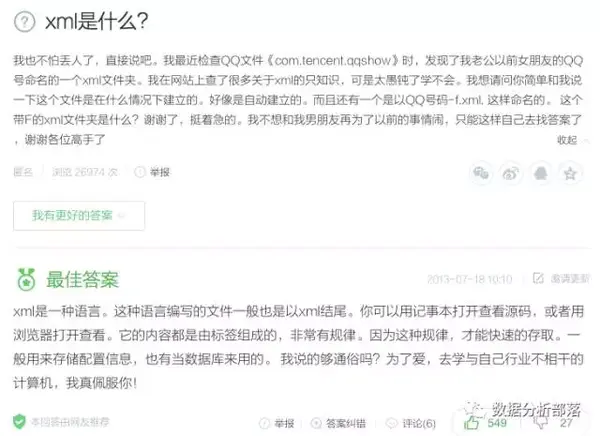Expand the 我有更好的答案 button arrow
Image resolution: width=600 pixels, height=436 pixels.
click(x=122, y=216)
